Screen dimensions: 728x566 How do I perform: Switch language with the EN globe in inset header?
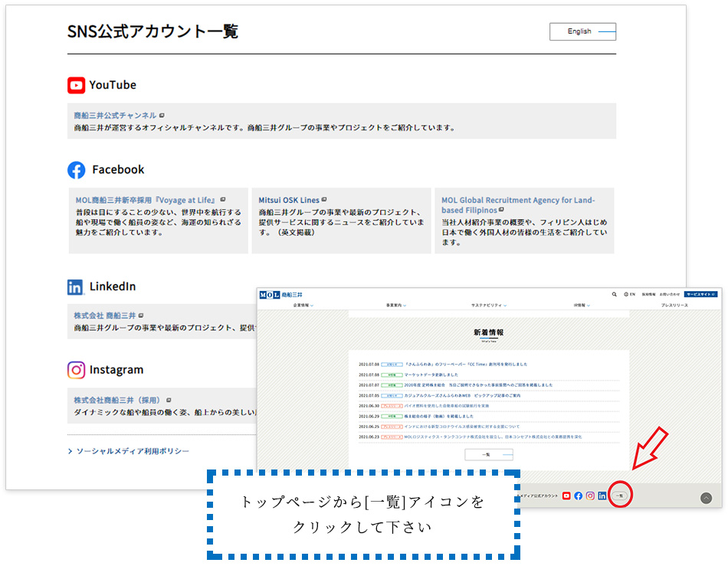(x=630, y=294)
